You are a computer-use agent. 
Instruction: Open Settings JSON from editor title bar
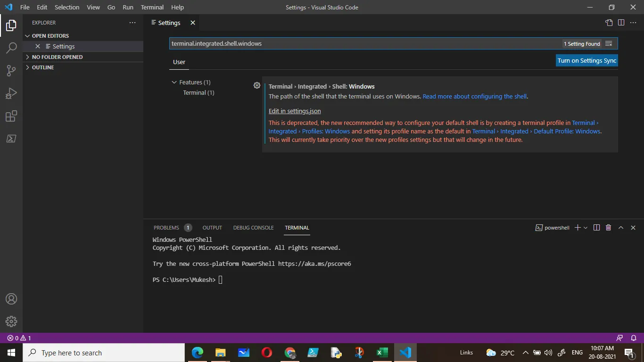[x=609, y=23]
